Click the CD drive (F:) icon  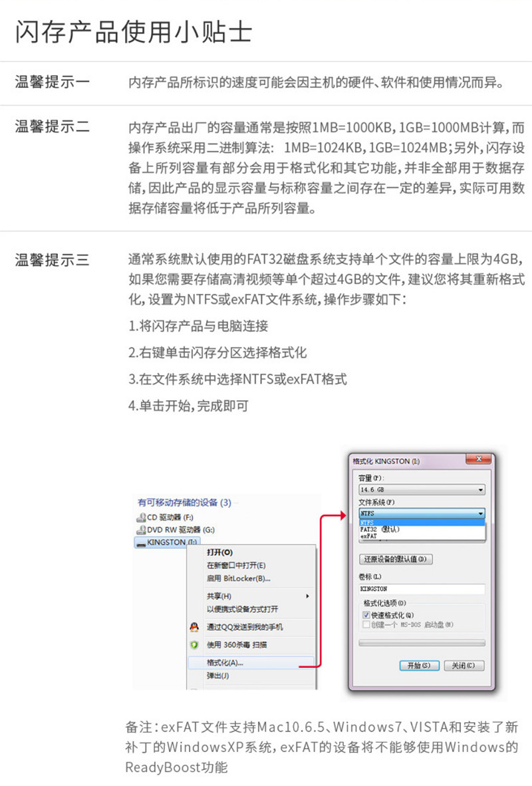(141, 517)
